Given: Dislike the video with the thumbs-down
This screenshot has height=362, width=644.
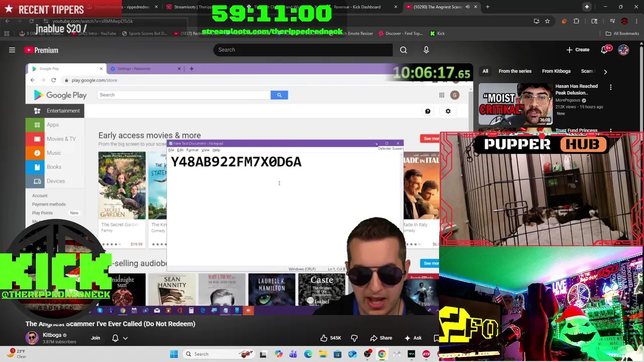Looking at the screenshot, I should [354, 338].
